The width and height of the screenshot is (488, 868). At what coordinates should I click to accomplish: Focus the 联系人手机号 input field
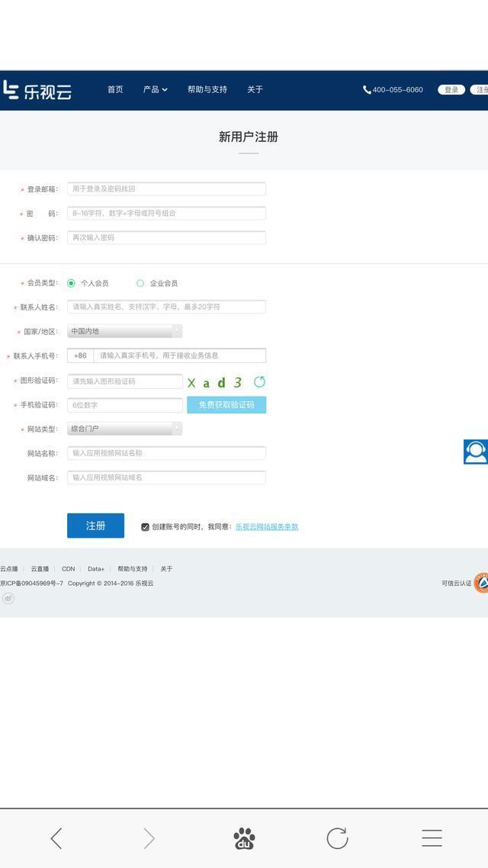180,355
